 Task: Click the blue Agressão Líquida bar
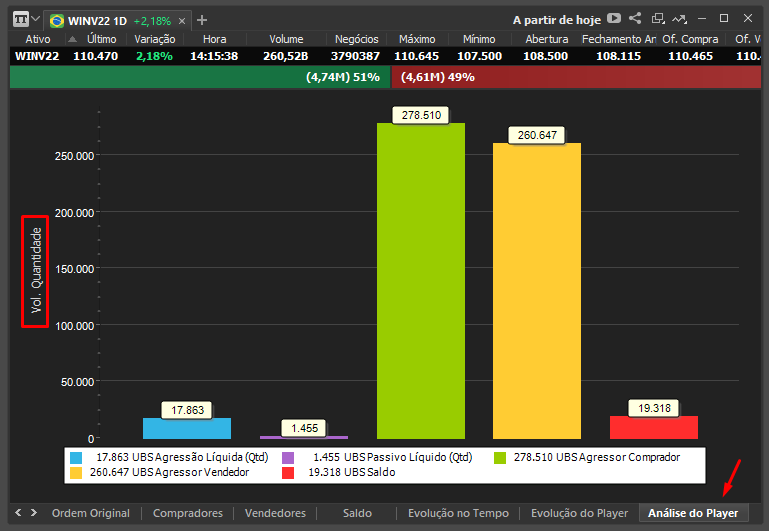[x=187, y=429]
